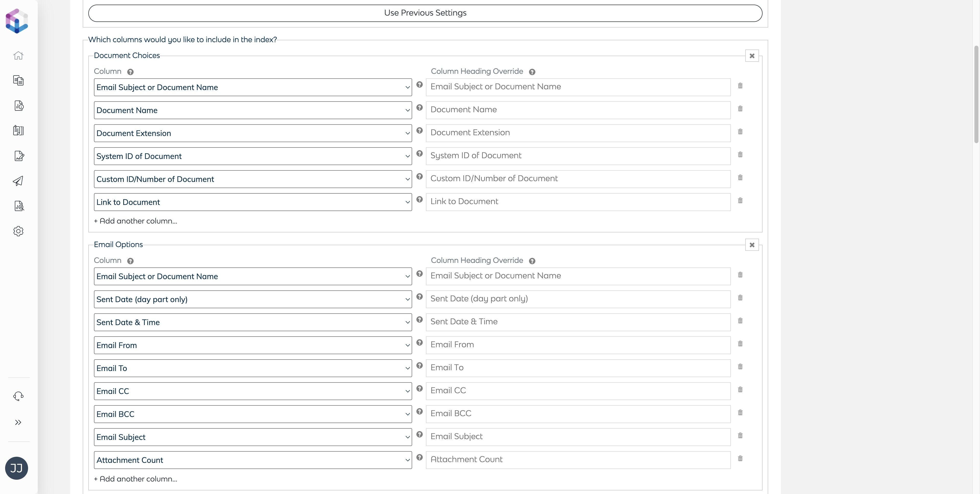Delete the Email BCC column row

(x=740, y=413)
